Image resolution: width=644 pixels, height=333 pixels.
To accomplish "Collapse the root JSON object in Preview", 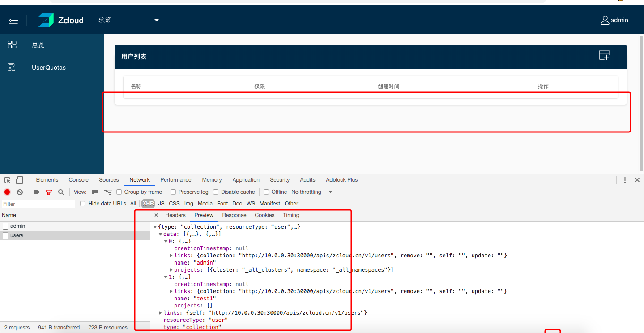I will tap(155, 227).
